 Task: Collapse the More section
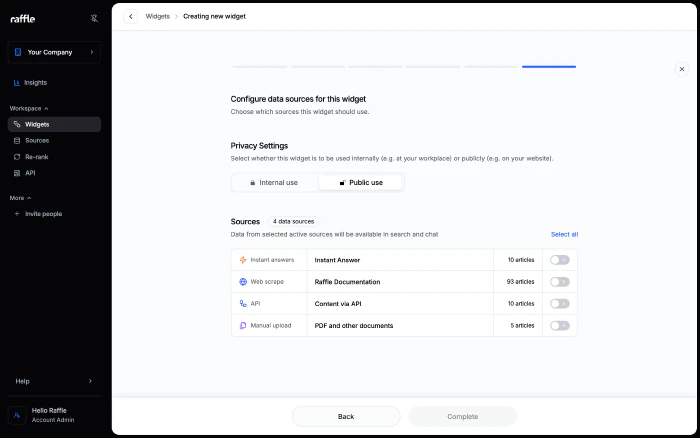click(21, 198)
